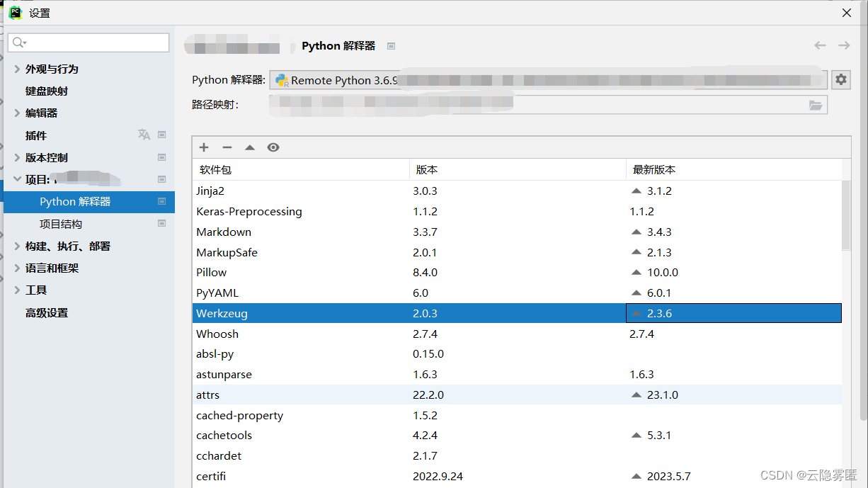Expand the 构建、执行、部署 section

[x=18, y=246]
